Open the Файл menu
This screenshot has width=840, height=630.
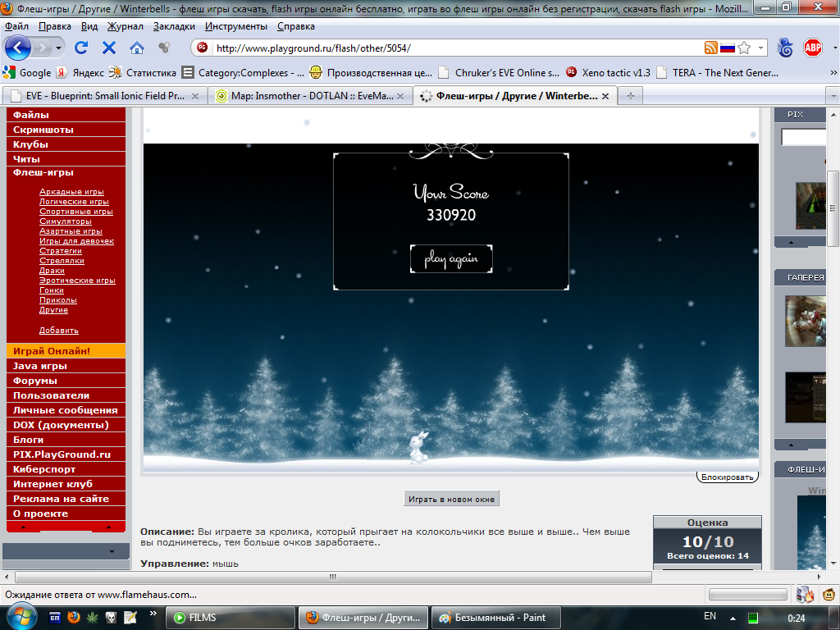[x=16, y=26]
